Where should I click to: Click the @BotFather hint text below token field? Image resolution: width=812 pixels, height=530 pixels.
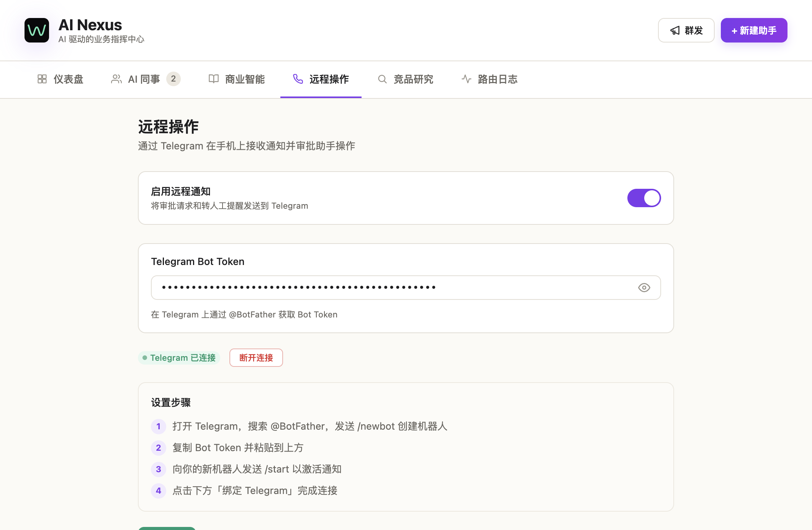pyautogui.click(x=244, y=314)
